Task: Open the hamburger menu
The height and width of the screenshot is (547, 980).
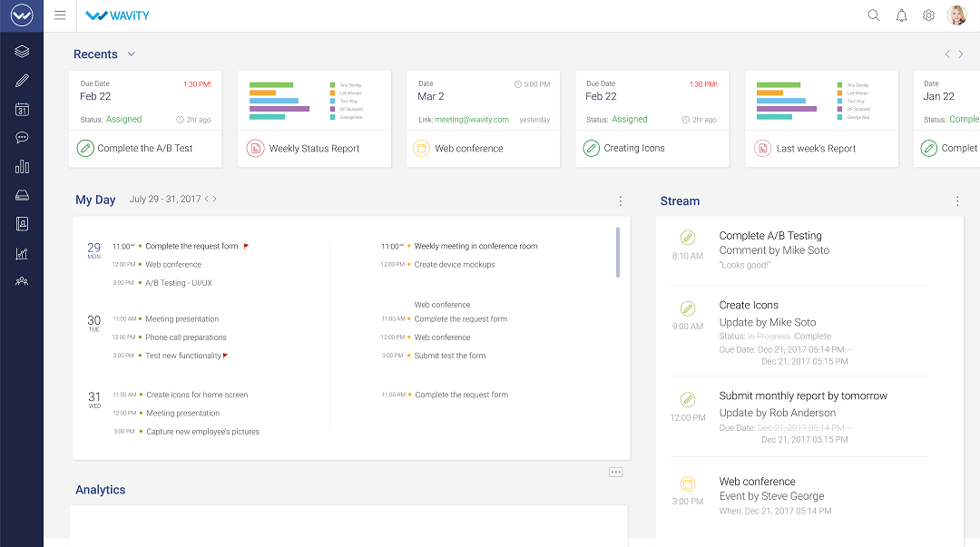Action: 60,15
